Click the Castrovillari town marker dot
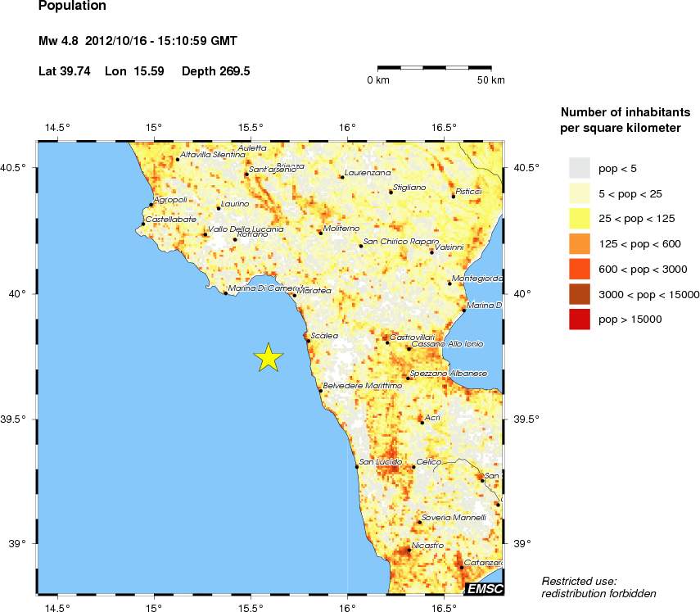The width and height of the screenshot is (700, 612). pyautogui.click(x=388, y=342)
